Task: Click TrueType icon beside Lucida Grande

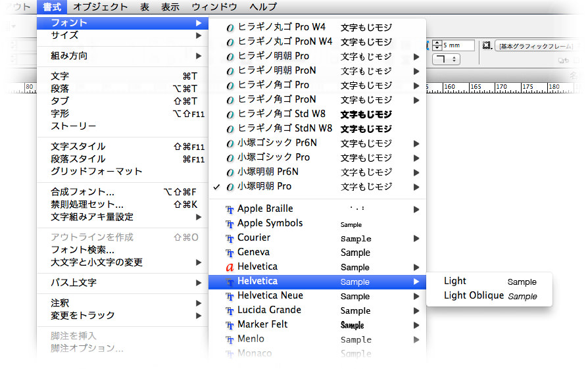Action: point(230,311)
